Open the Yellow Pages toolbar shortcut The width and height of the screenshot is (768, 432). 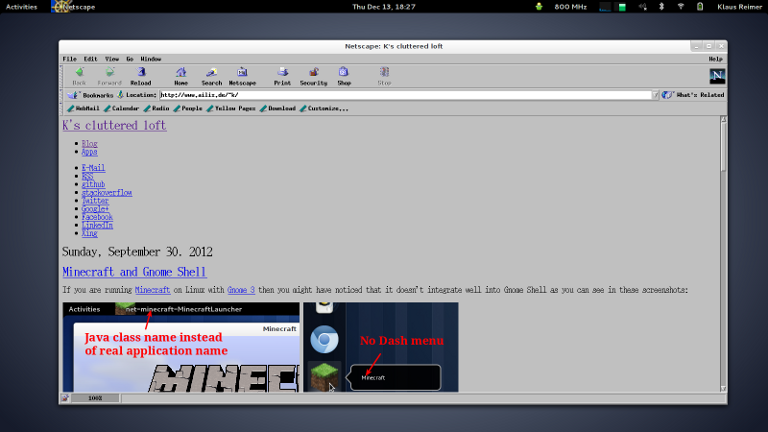pyautogui.click(x=231, y=108)
